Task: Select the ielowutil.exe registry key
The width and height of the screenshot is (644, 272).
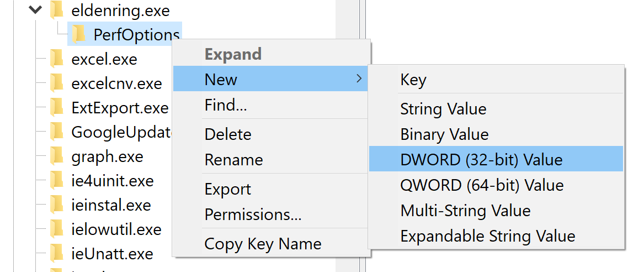Action: coord(116,229)
